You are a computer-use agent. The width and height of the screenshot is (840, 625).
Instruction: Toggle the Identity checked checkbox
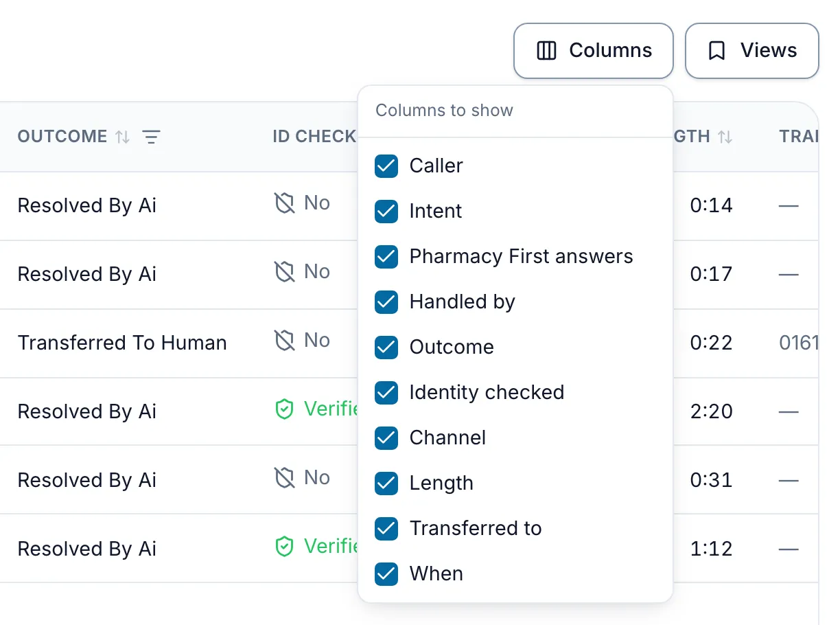386,392
